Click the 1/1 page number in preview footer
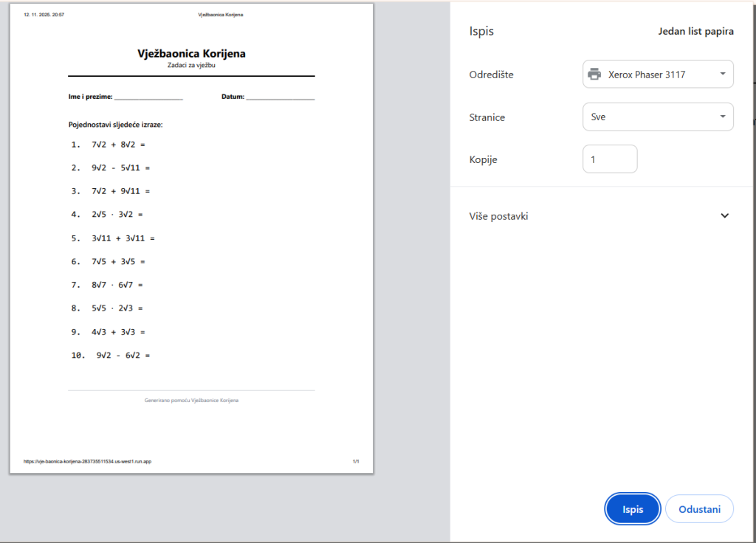Viewport: 756px width, 543px height. [x=356, y=461]
